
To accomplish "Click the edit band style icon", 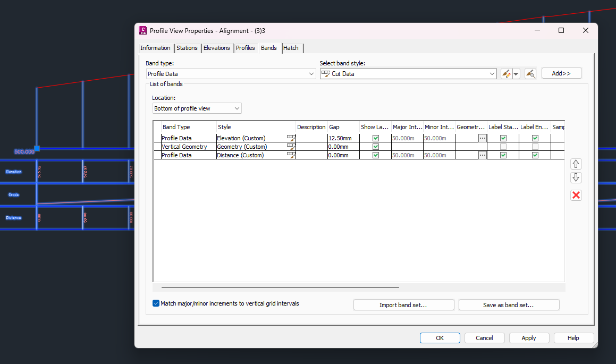I will coord(507,73).
